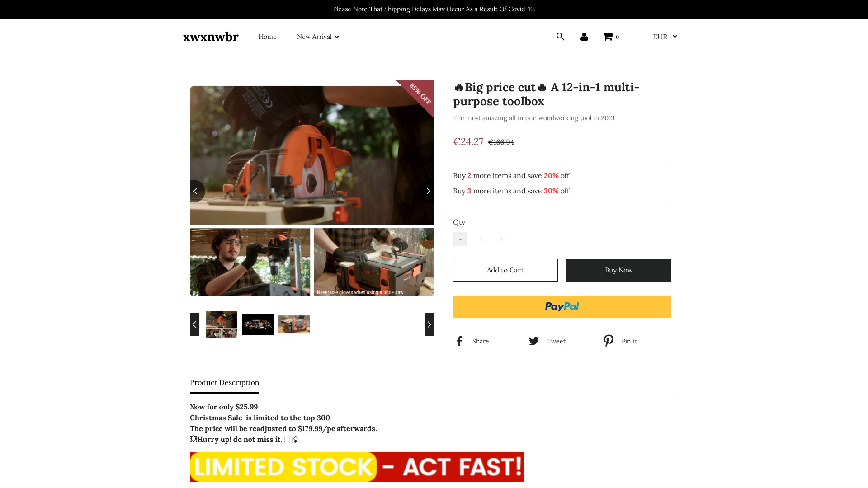Select the black toolbox set thumbnail
The width and height of the screenshot is (868, 488).
point(258,324)
